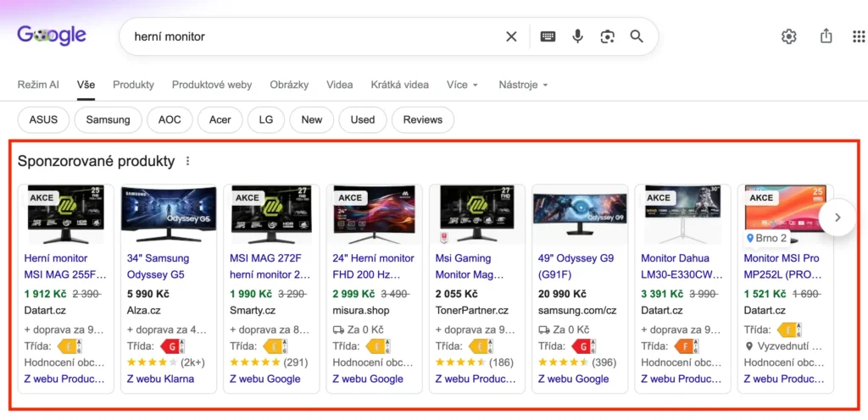Click in the herní monitor search field
This screenshot has width=868, height=420.
tap(315, 36)
